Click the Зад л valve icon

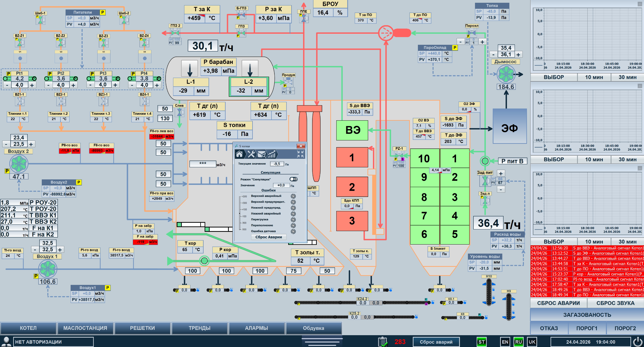pos(485,200)
